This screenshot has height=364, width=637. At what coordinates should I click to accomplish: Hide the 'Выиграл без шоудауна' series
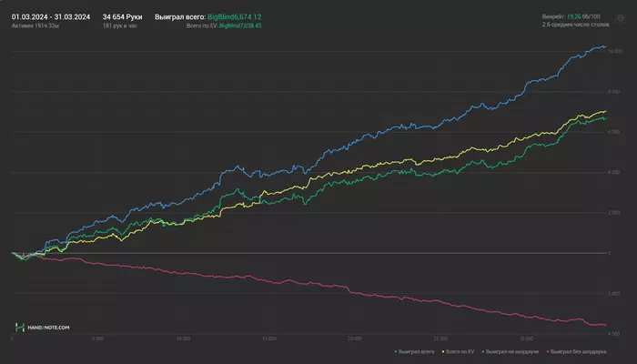578,349
